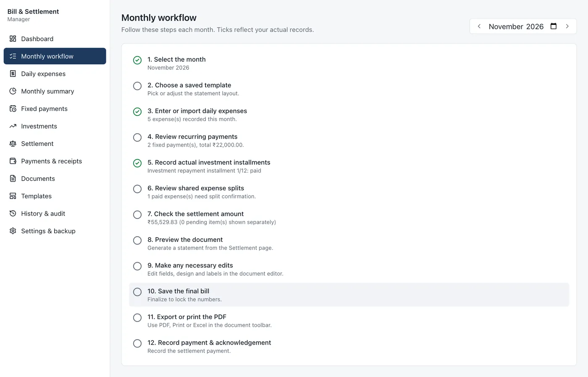The width and height of the screenshot is (588, 377).
Task: Tick the circle for Check the settlement amount
Action: pyautogui.click(x=137, y=215)
